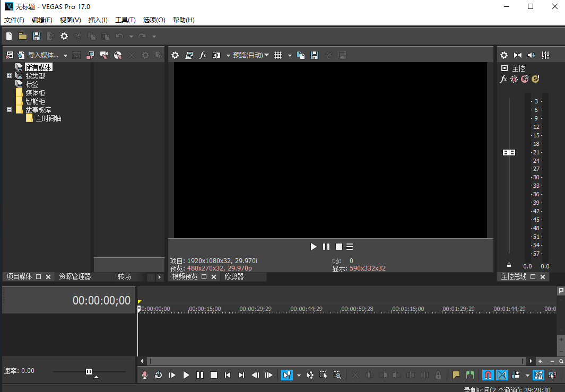Copy the preview snapshot to clipboard

301,55
